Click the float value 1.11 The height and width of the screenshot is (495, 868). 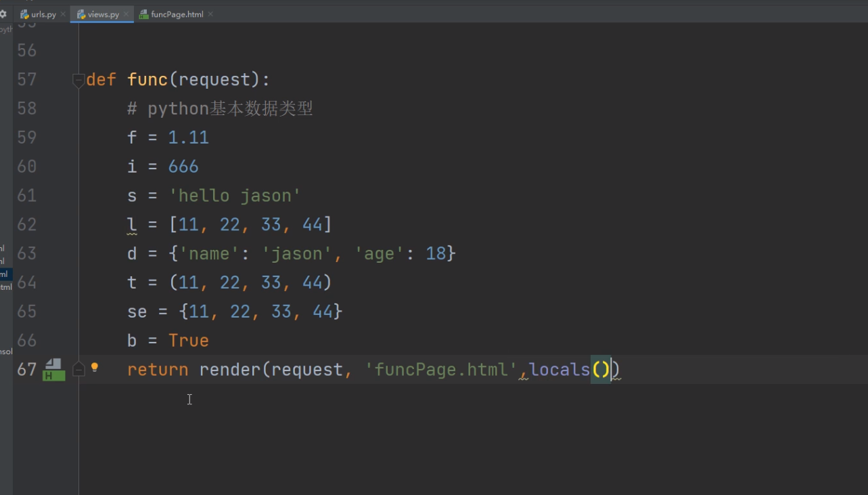point(189,137)
